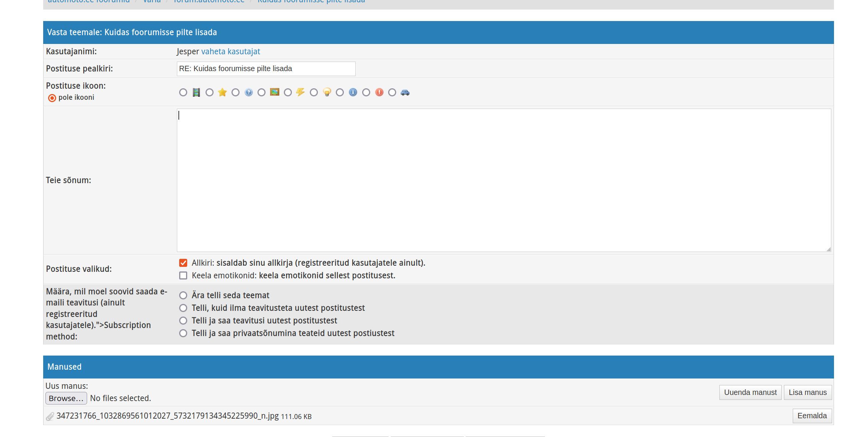Click the lightning bolt post icon
Viewport: 868px width, 437px height.
click(x=301, y=92)
